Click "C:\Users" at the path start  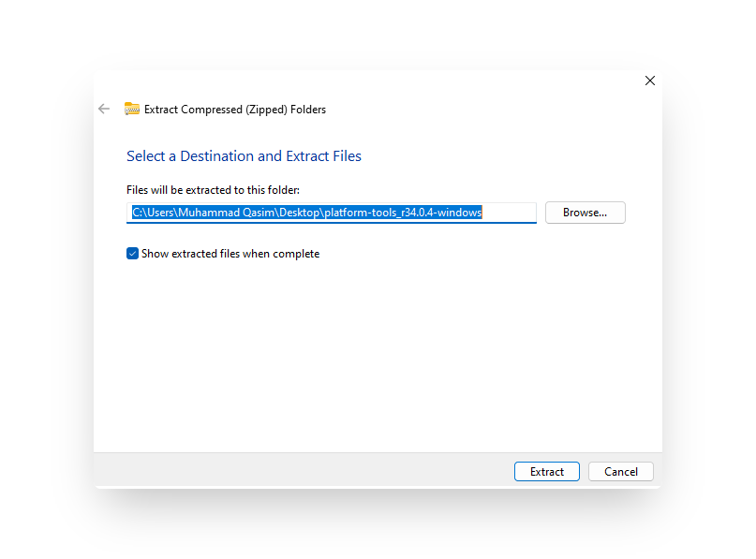pyautogui.click(x=150, y=213)
